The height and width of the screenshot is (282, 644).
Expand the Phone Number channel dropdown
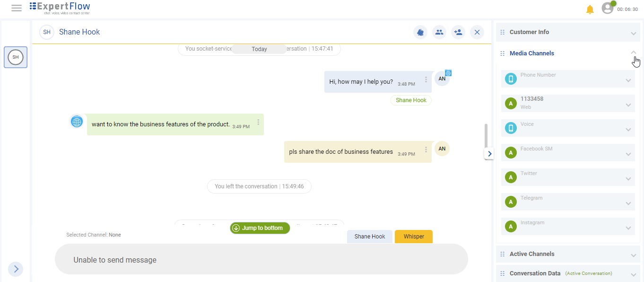tap(628, 80)
